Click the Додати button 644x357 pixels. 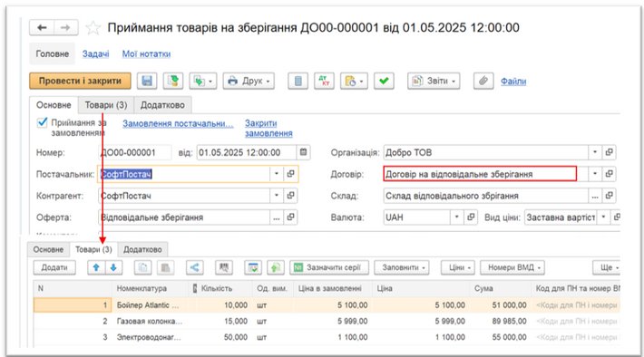point(54,267)
